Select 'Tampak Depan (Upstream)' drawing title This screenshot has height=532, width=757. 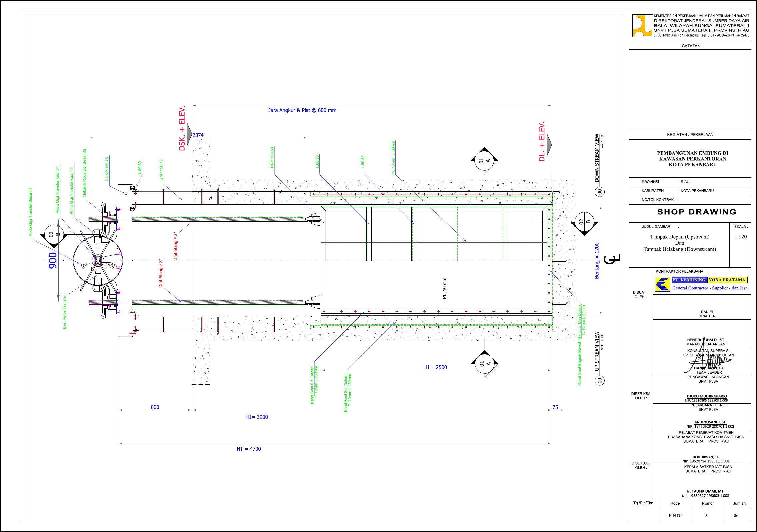680,237
